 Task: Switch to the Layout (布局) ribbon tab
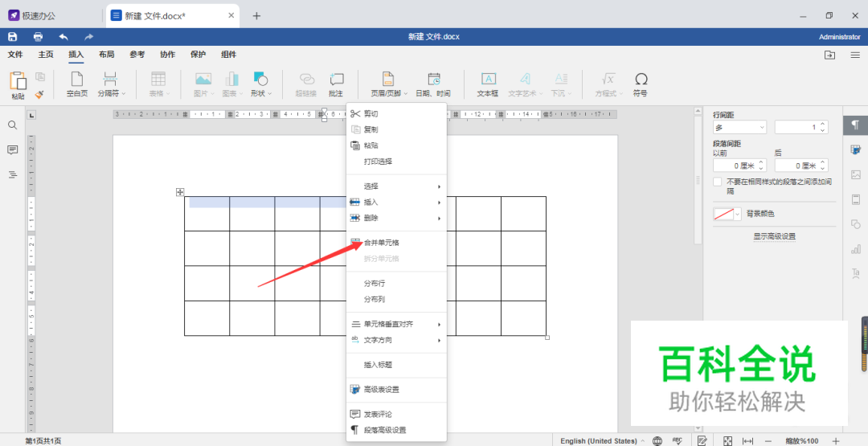[x=106, y=55]
